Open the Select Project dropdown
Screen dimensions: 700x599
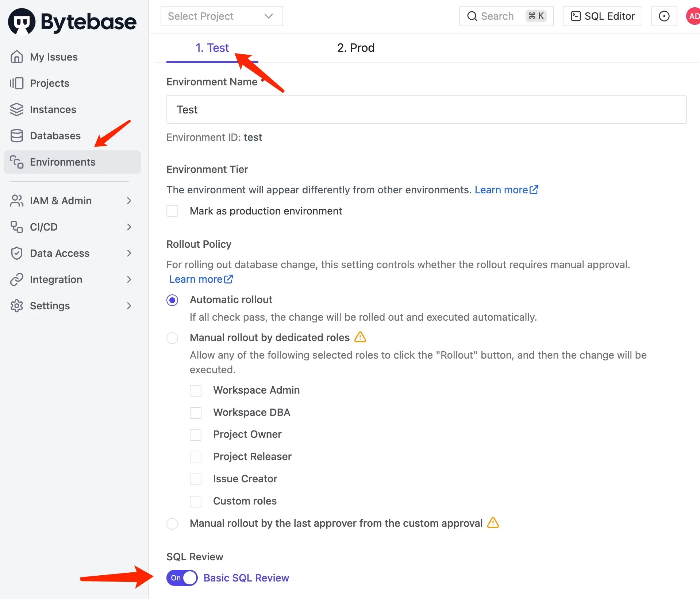pyautogui.click(x=222, y=16)
